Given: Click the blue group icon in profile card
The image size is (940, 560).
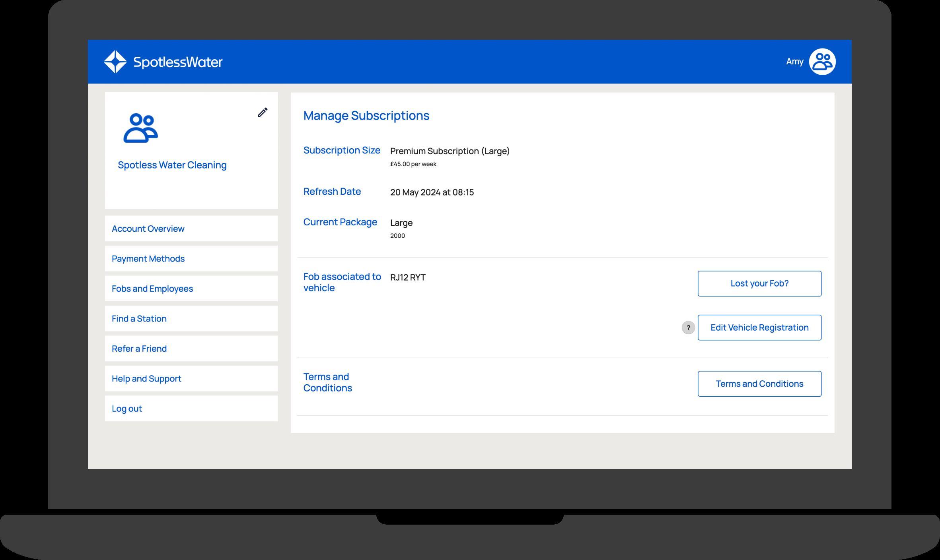Looking at the screenshot, I should [x=140, y=128].
